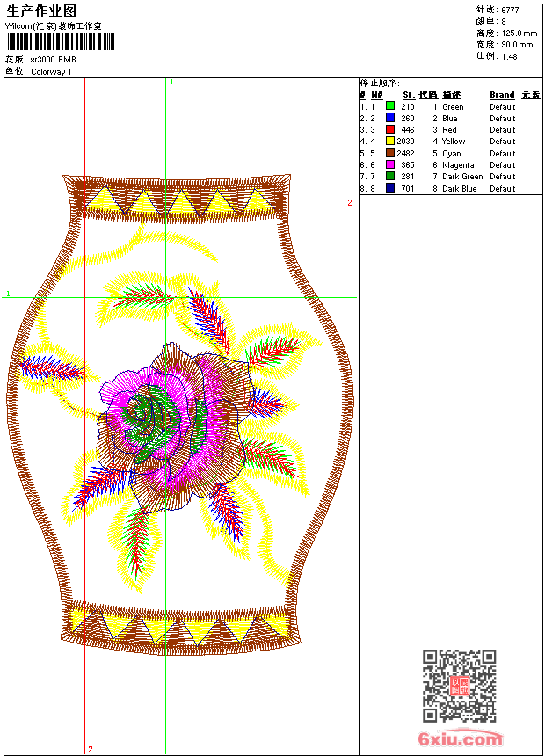Click Default brand in the Green row

coord(503,107)
